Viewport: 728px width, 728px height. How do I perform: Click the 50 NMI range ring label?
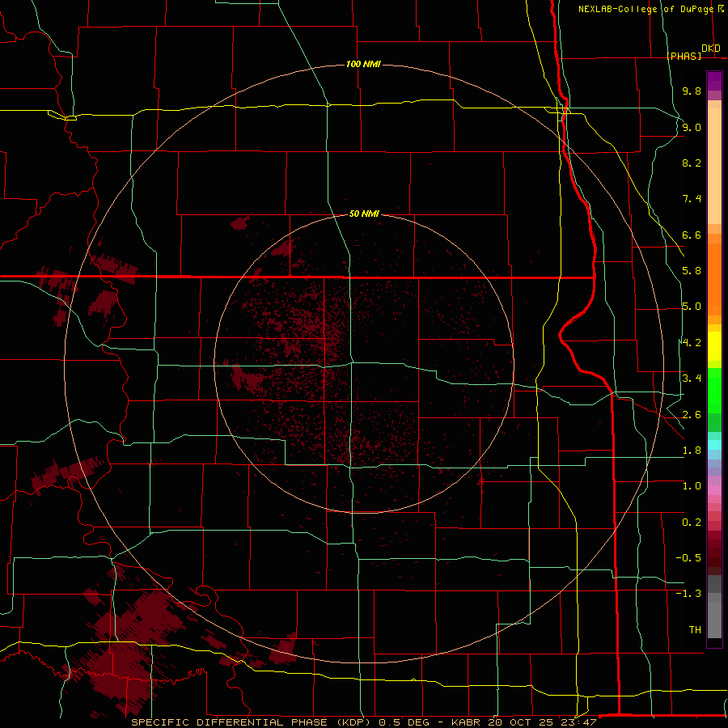(x=364, y=214)
